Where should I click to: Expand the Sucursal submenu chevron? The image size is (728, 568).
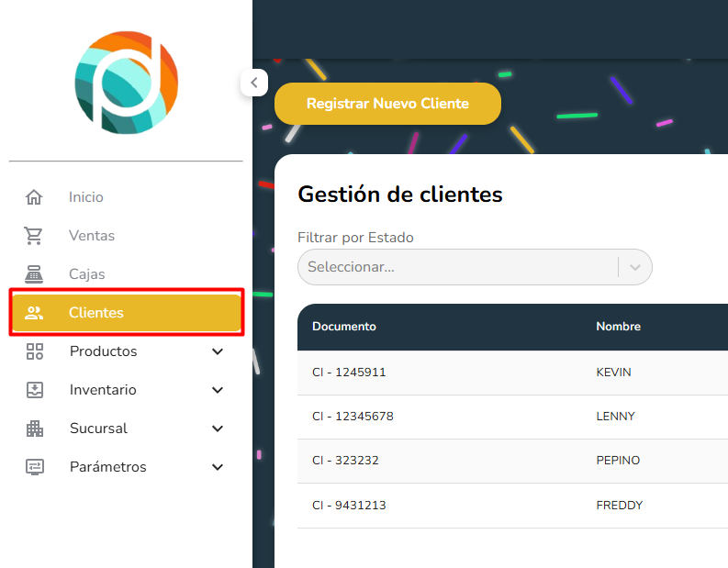click(x=218, y=429)
